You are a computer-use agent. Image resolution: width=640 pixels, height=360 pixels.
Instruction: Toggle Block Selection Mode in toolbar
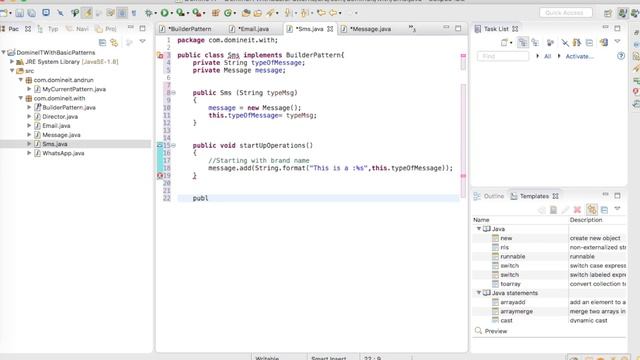122,13
